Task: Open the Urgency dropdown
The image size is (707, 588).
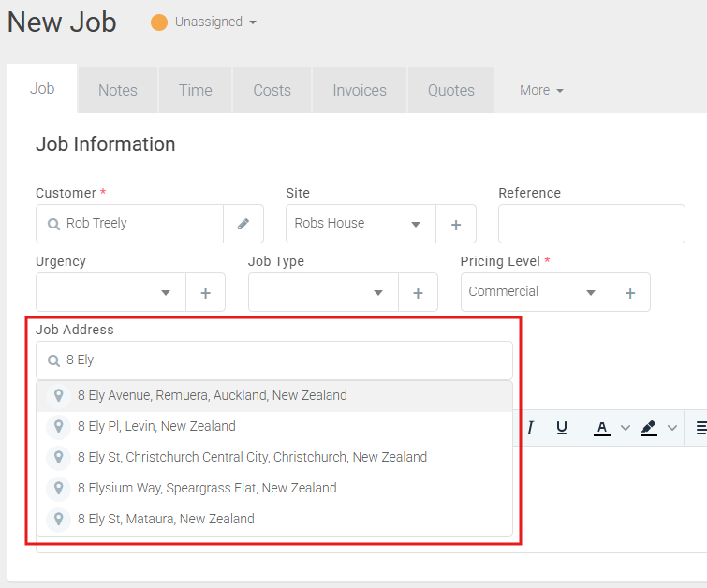Action: (x=111, y=292)
